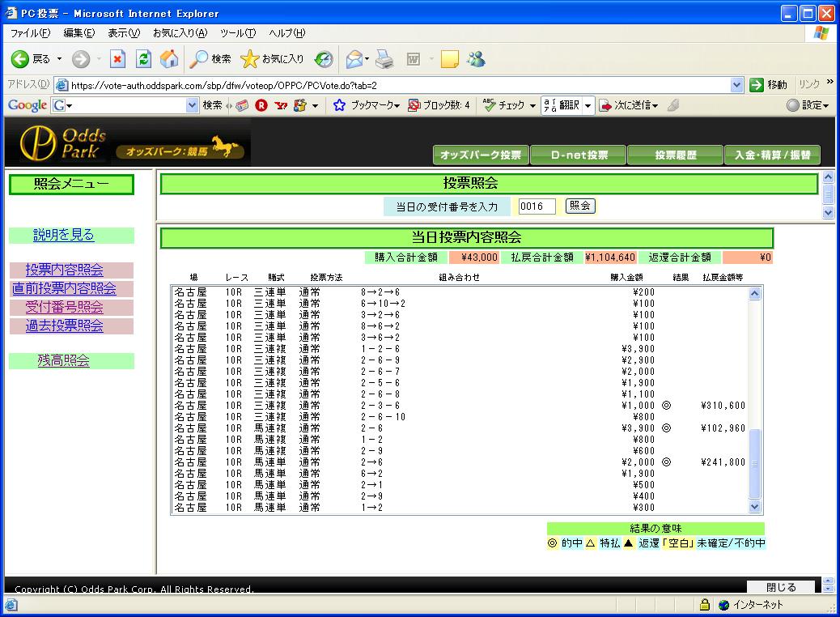Click the 閉じる close button at bottom
Screen dimensions: 840x617
[781, 587]
